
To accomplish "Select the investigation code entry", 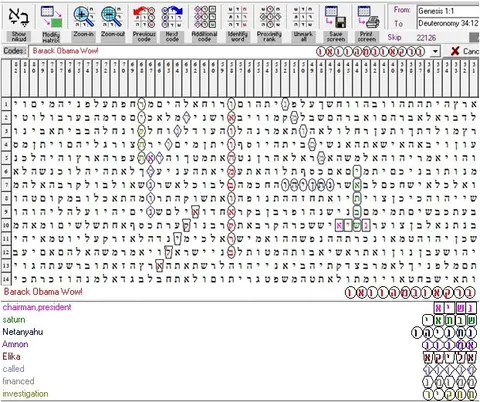I will pyautogui.click(x=25, y=394).
